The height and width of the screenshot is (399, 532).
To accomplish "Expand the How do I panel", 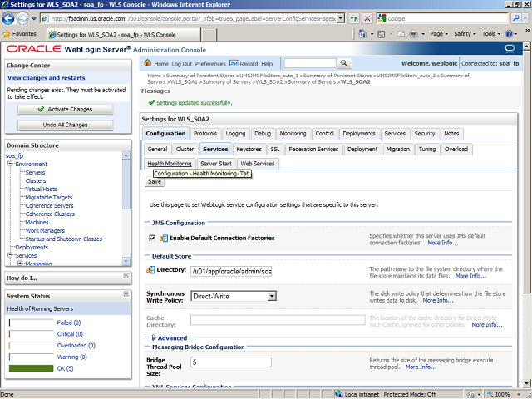I will pyautogui.click(x=126, y=277).
